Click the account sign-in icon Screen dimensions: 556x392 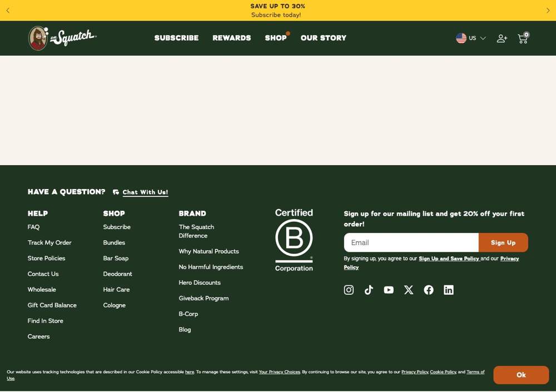[x=502, y=38]
